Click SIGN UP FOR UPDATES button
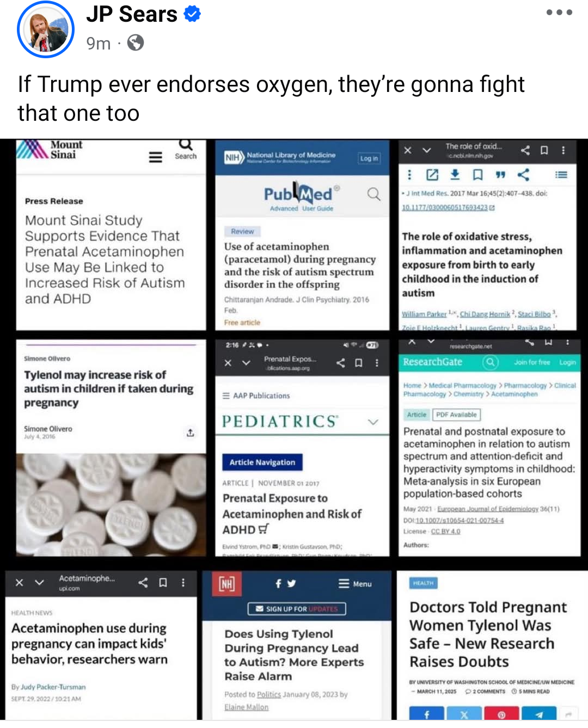Screen dimensions: 588x728 pyautogui.click(x=297, y=609)
